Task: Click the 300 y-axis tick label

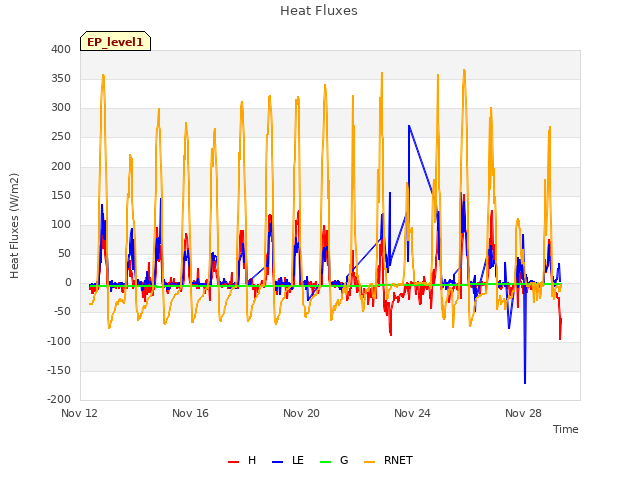Action: (x=61, y=108)
